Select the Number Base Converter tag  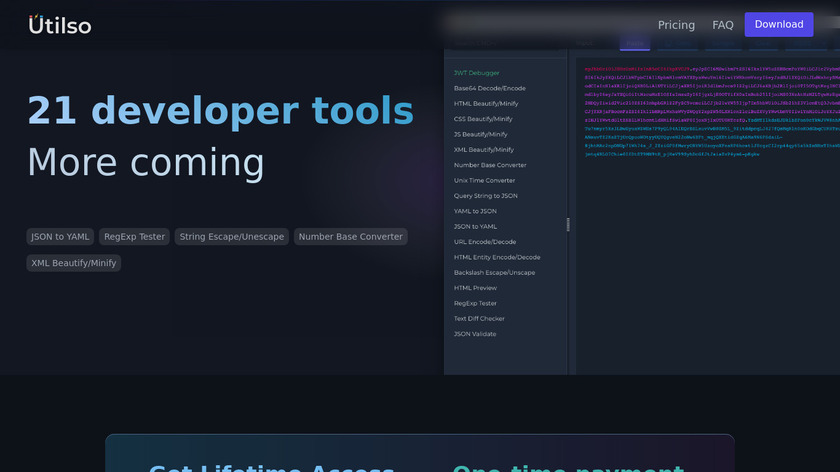click(x=351, y=237)
